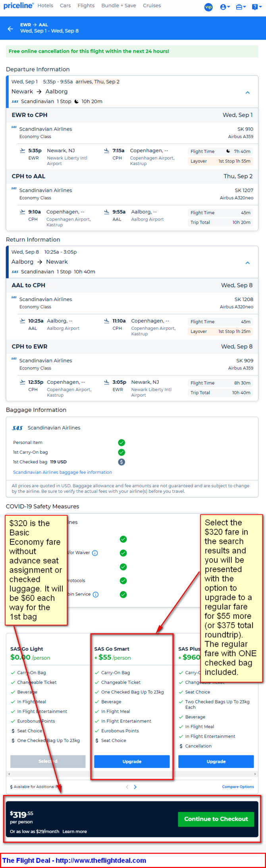Click the fare options horizontal scrollbar
Viewport: 266px width, 868px height.
tap(132, 774)
